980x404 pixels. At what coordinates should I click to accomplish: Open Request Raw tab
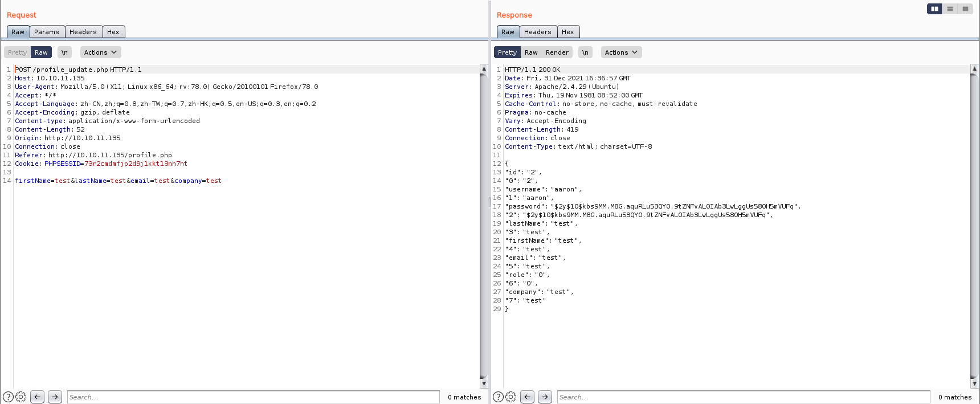pos(18,32)
